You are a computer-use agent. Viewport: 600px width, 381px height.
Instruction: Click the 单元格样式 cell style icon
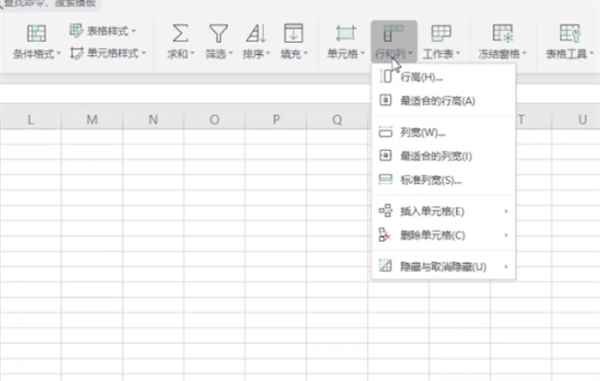tap(77, 53)
